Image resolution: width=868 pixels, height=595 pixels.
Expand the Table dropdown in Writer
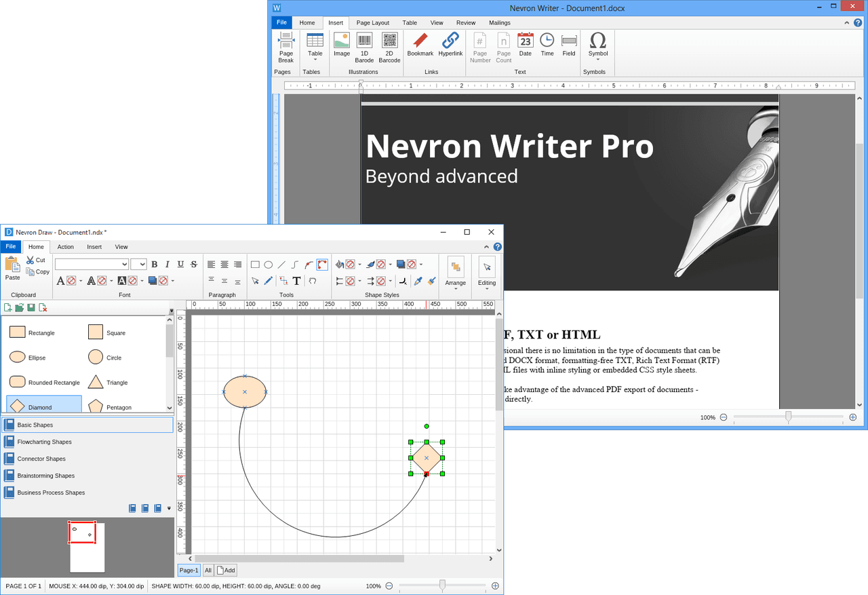tap(315, 60)
